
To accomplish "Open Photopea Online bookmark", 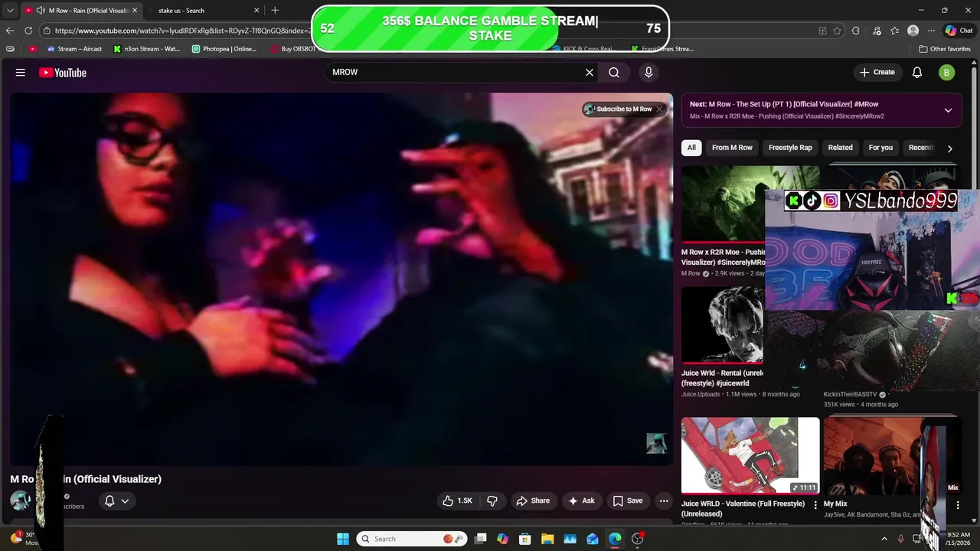I will 224,48.
